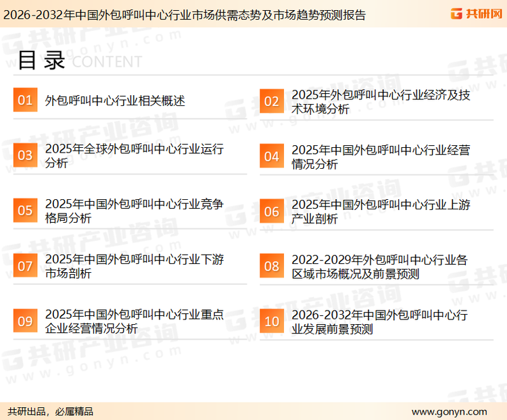The height and width of the screenshot is (420, 507).
Task: Click the orange 09 number badge
Action: click(25, 321)
